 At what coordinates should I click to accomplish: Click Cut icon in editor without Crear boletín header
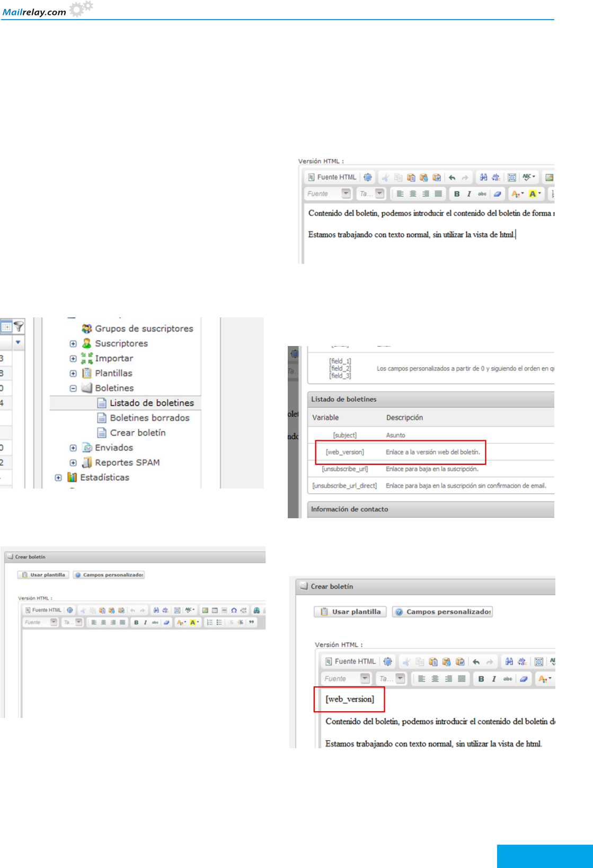(x=385, y=178)
